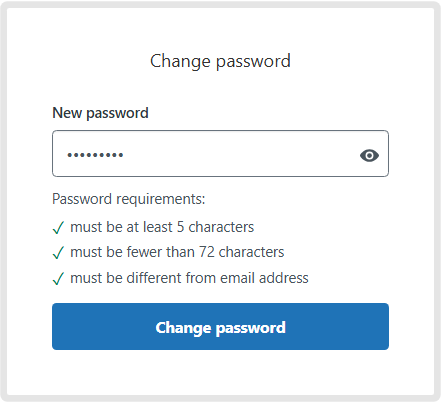443x403 pixels.
Task: Click the 'Password requirements:' label
Action: click(x=129, y=199)
